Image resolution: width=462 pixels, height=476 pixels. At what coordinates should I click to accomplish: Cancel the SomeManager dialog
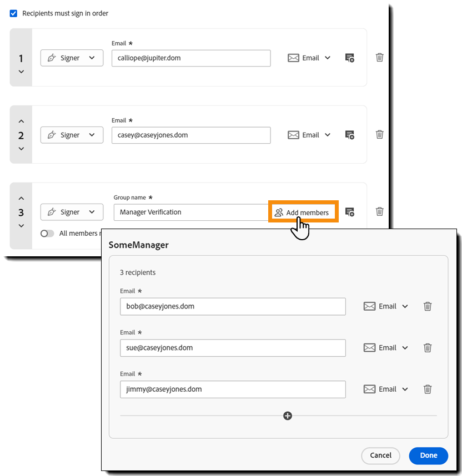380,455
